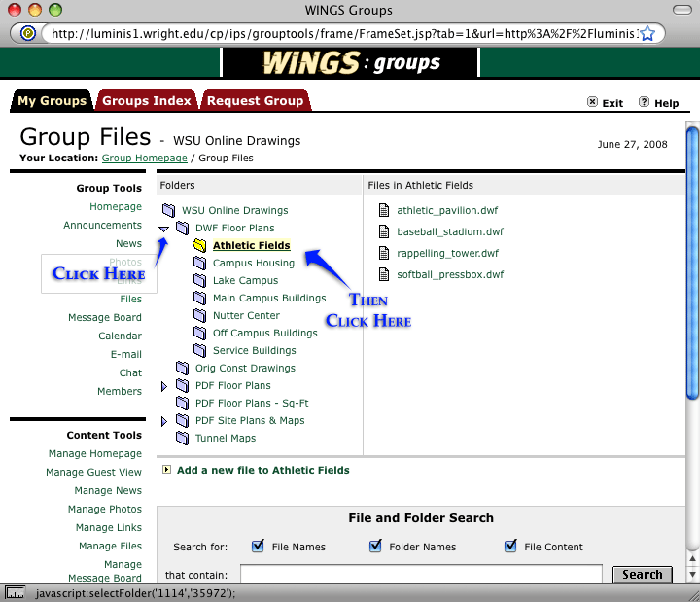This screenshot has height=602, width=700.
Task: Click the Help question mark icon
Action: [644, 102]
